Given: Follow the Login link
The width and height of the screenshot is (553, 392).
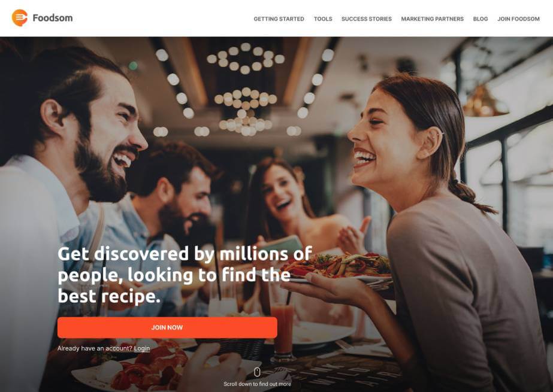Looking at the screenshot, I should pos(142,348).
